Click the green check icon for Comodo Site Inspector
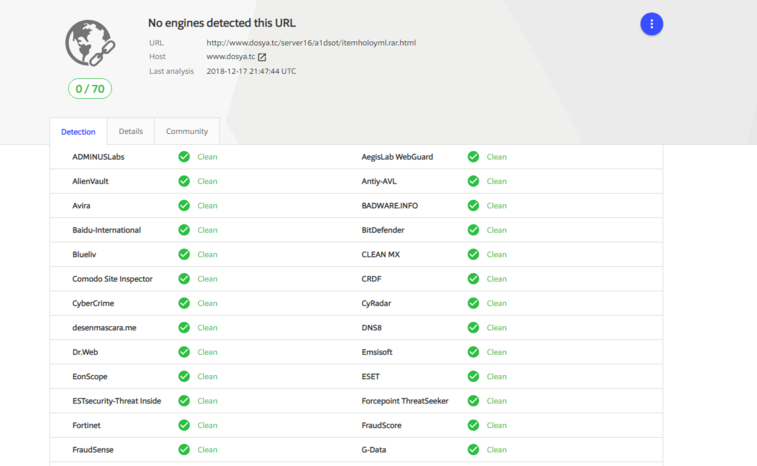Image resolution: width=757 pixels, height=466 pixels. click(x=184, y=279)
